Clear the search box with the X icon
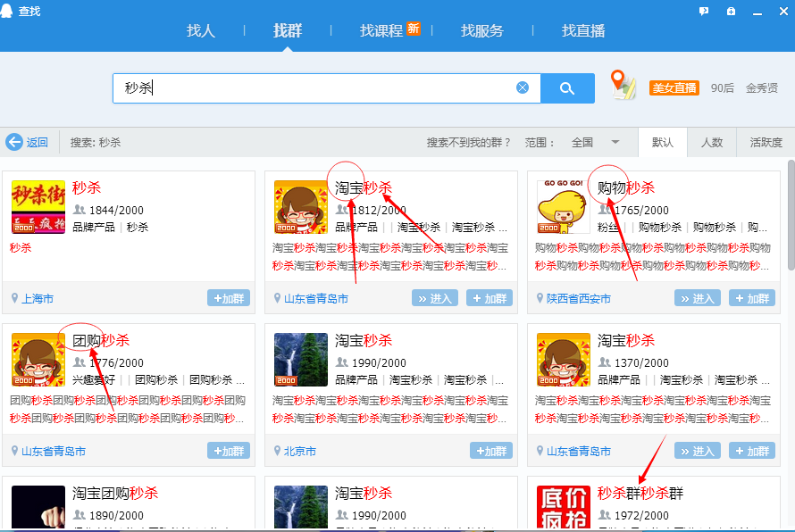This screenshot has width=795, height=532. point(523,87)
